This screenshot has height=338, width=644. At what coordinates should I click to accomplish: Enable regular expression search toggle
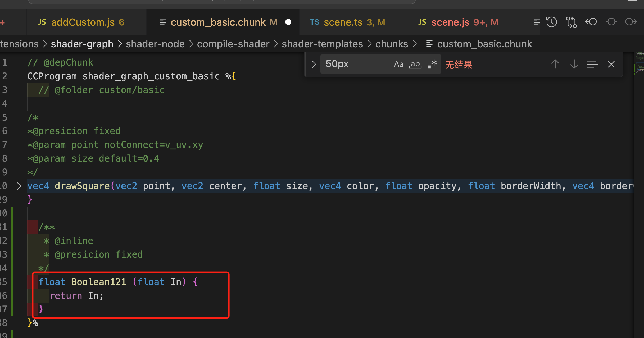pyautogui.click(x=432, y=64)
